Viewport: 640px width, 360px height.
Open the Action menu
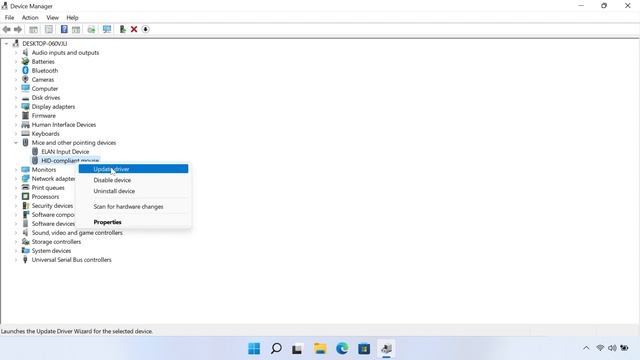(30, 18)
